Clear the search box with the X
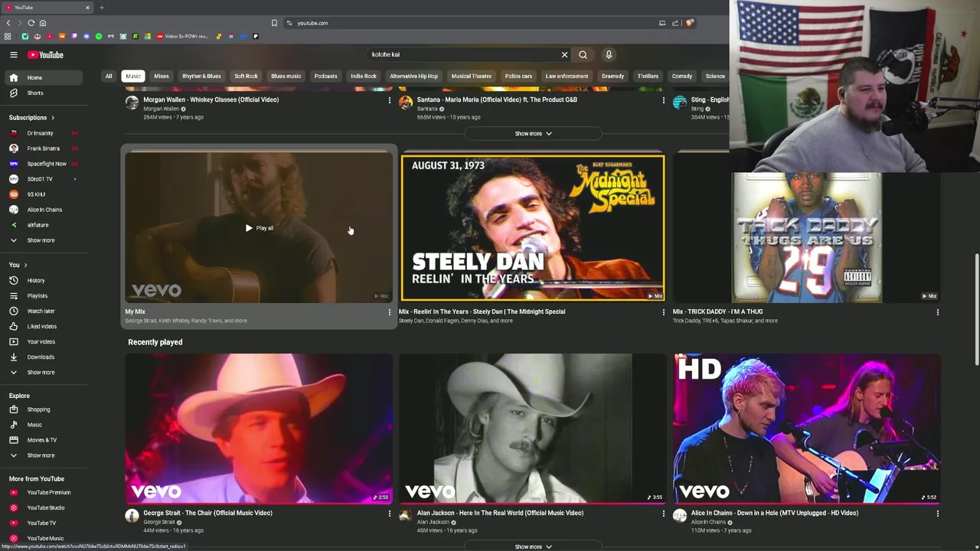The image size is (980, 551). (x=564, y=54)
